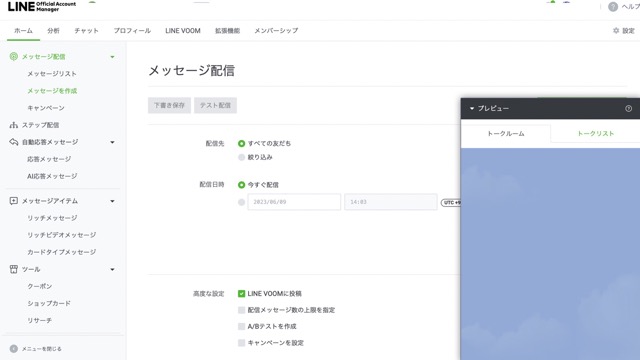The width and height of the screenshot is (640, 360).
Task: Open the LINE VOOM tab
Action: pyautogui.click(x=183, y=31)
